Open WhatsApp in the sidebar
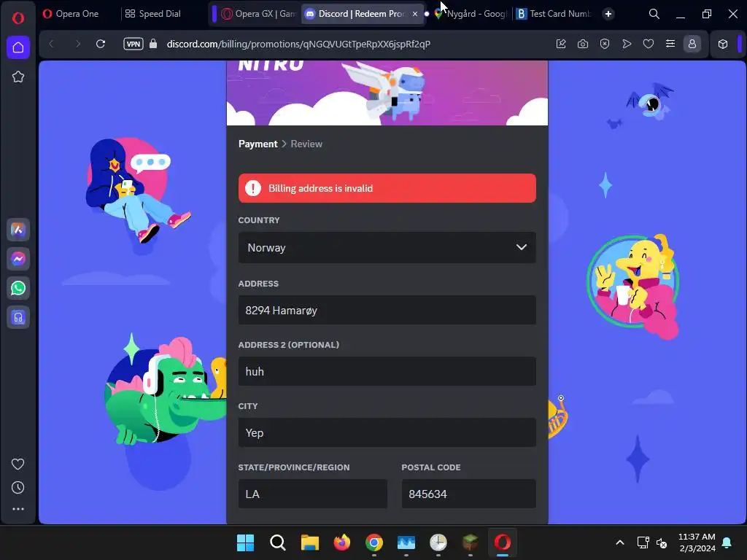 (18, 288)
